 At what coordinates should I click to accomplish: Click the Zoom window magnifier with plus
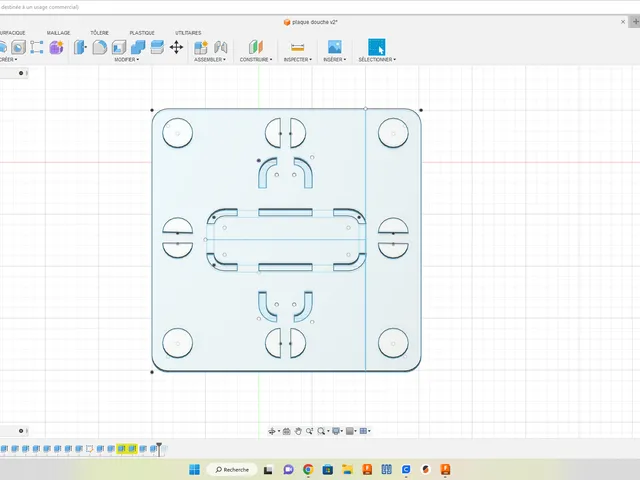pyautogui.click(x=310, y=431)
